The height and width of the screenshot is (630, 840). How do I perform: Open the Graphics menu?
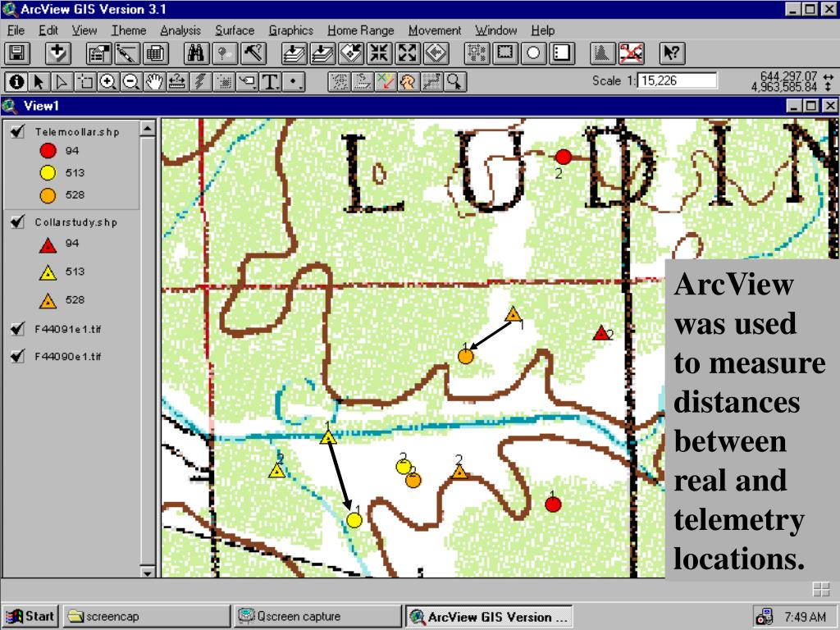pyautogui.click(x=291, y=30)
